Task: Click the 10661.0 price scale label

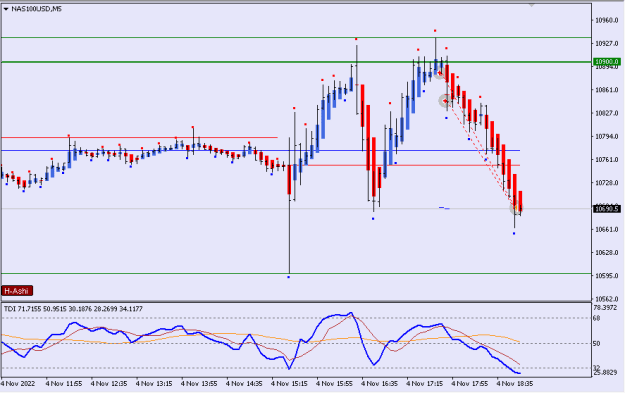Action: click(x=606, y=230)
